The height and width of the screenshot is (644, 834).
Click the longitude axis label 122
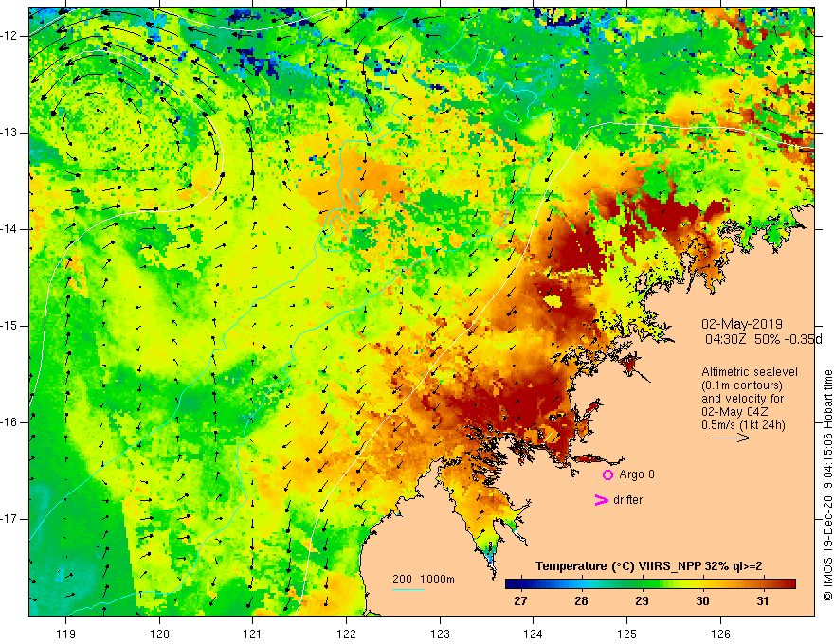point(346,634)
